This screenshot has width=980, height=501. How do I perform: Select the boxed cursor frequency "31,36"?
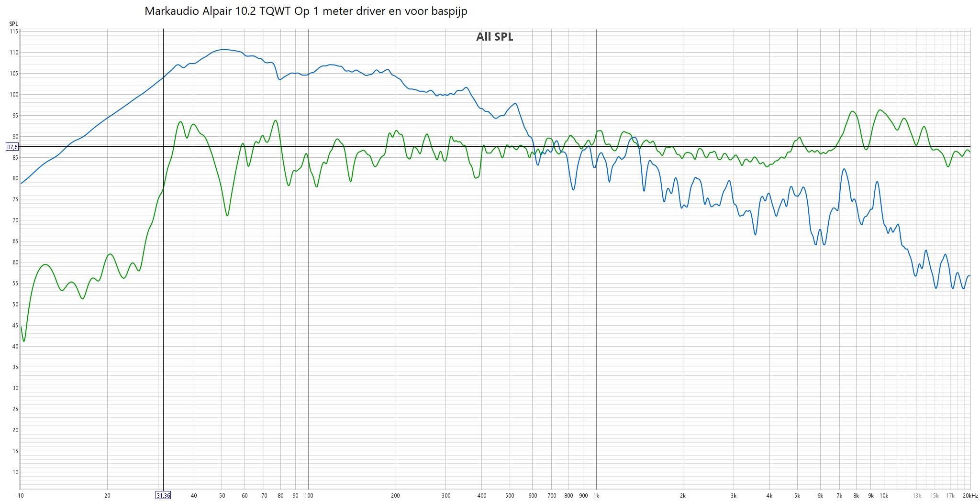[x=163, y=495]
